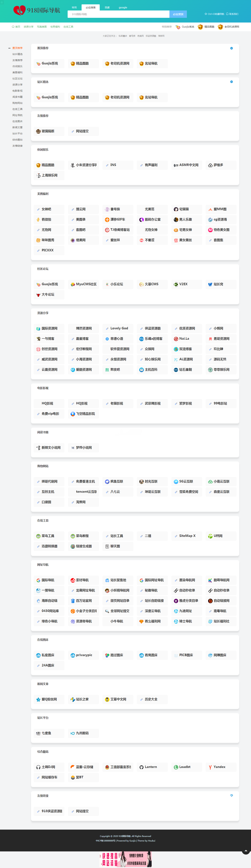Open the Loadbt site tile

coord(186,767)
